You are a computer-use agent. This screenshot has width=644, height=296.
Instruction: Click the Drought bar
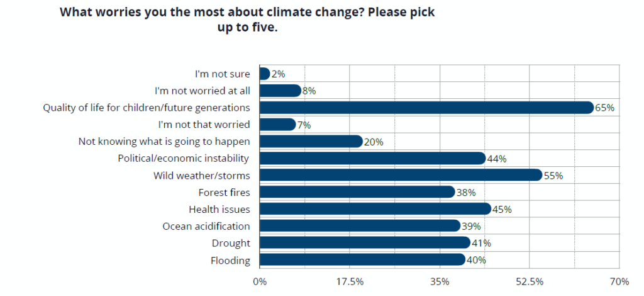(364, 243)
